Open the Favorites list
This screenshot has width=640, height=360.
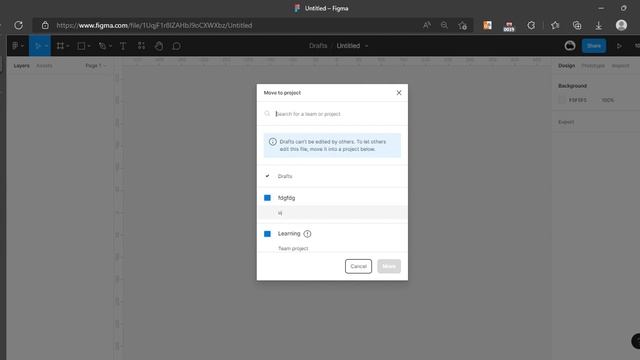click(x=555, y=25)
